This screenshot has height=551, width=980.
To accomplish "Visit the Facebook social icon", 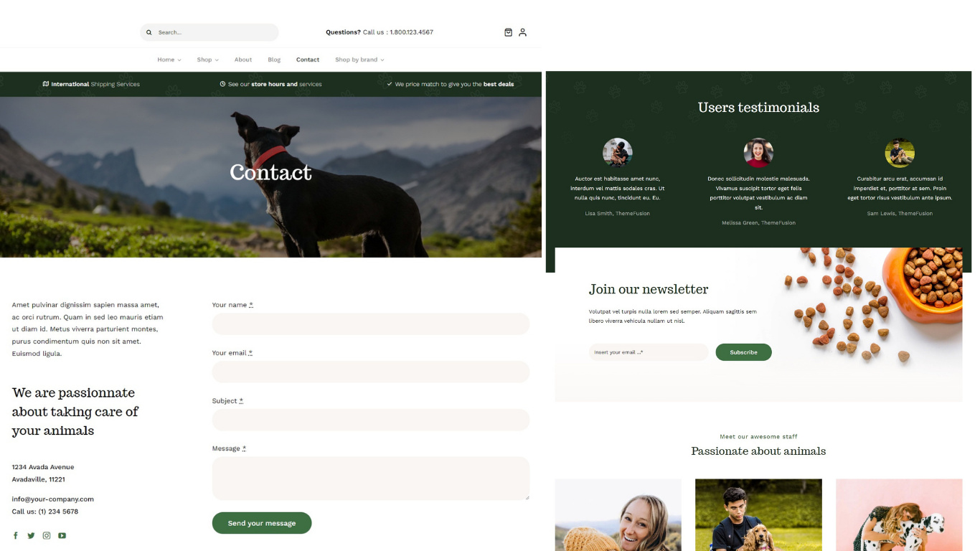I will pyautogui.click(x=16, y=535).
